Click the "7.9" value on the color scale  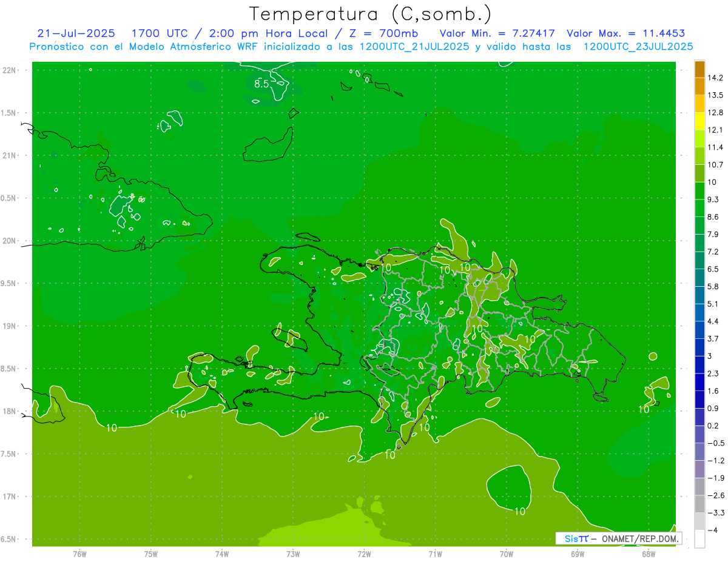pyautogui.click(x=713, y=235)
